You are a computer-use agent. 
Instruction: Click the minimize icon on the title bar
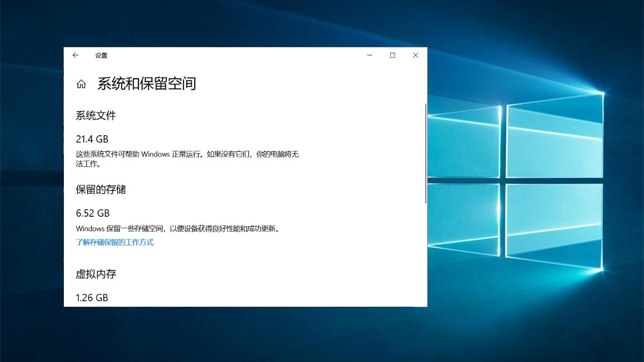click(370, 55)
